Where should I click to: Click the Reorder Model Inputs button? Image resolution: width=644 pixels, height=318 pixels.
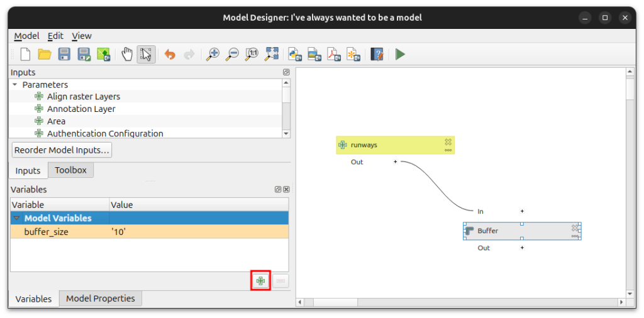pos(62,150)
